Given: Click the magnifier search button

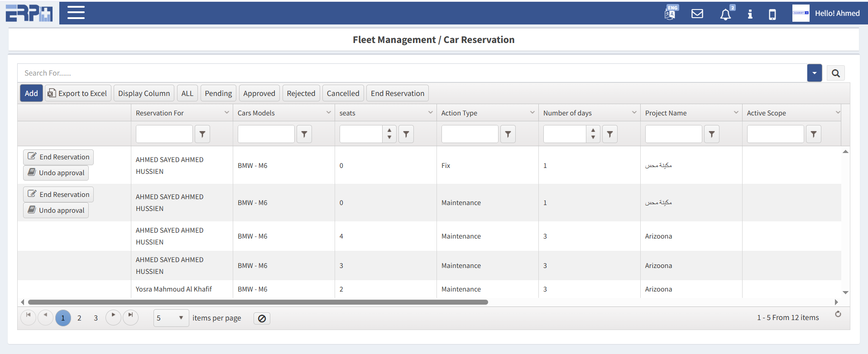Looking at the screenshot, I should click(x=835, y=73).
